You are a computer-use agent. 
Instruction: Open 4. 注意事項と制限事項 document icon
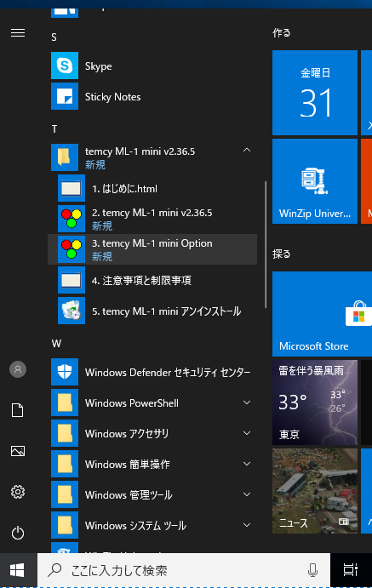pos(72,280)
